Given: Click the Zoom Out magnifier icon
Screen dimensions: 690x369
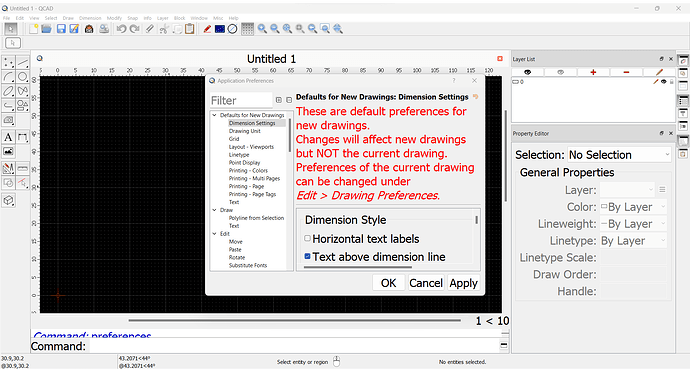Looking at the screenshot, I should pyautogui.click(x=275, y=29).
